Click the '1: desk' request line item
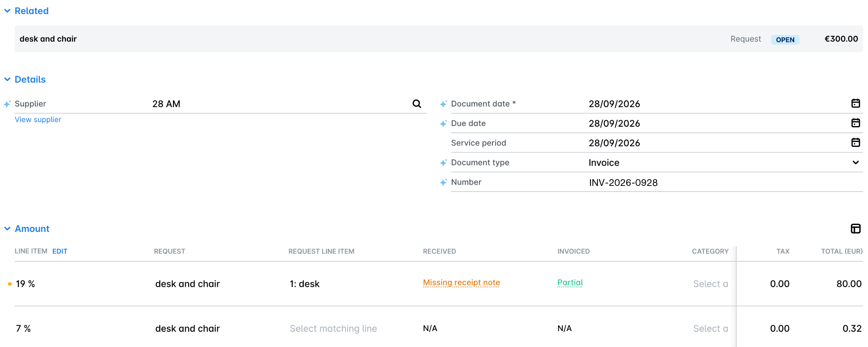This screenshot has height=347, width=868. click(305, 284)
